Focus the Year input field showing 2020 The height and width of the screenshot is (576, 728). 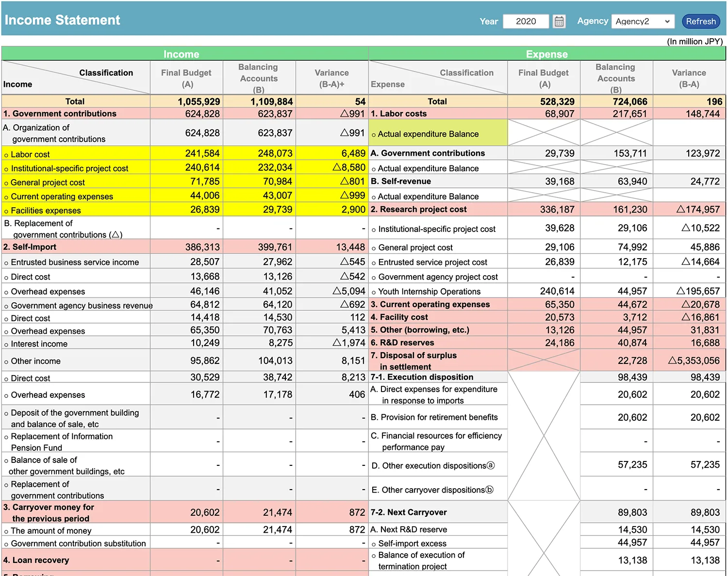coord(526,21)
